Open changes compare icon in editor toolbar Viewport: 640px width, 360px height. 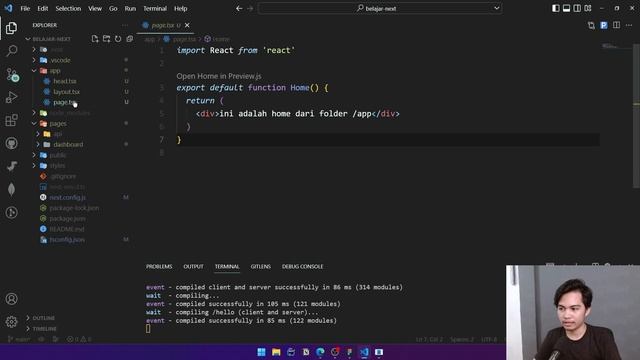(x=591, y=25)
